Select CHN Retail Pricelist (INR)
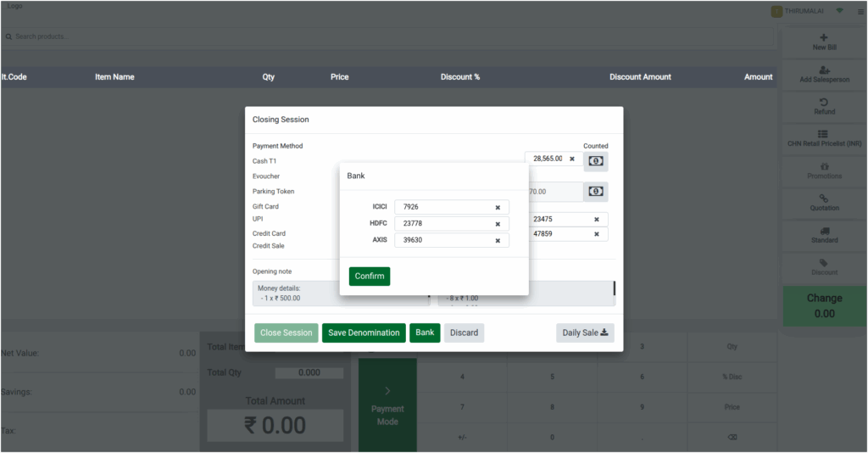868x453 pixels. (x=824, y=138)
